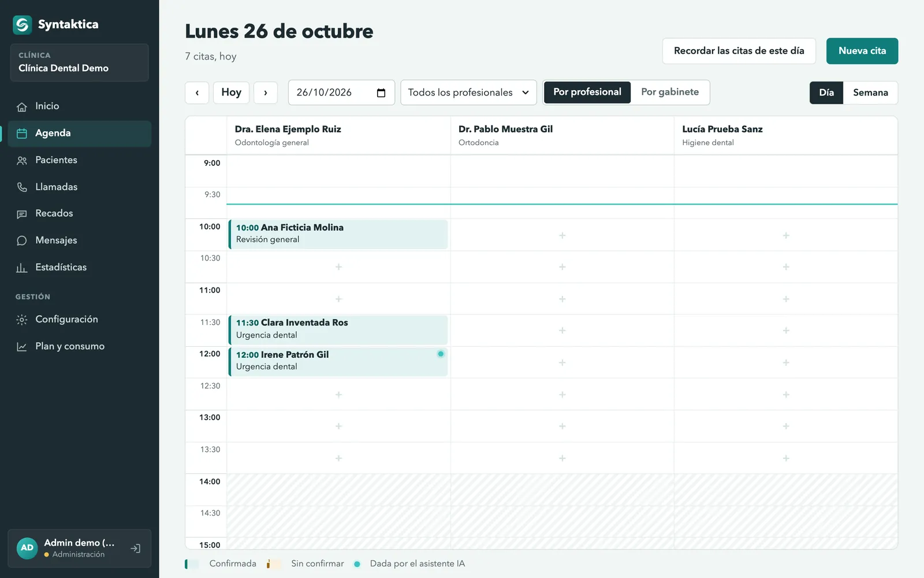Click the Configuración gear icon
This screenshot has height=578, width=924.
[22, 320]
